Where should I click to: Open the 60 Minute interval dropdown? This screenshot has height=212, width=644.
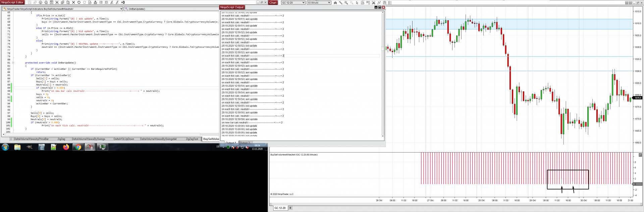tap(319, 3)
